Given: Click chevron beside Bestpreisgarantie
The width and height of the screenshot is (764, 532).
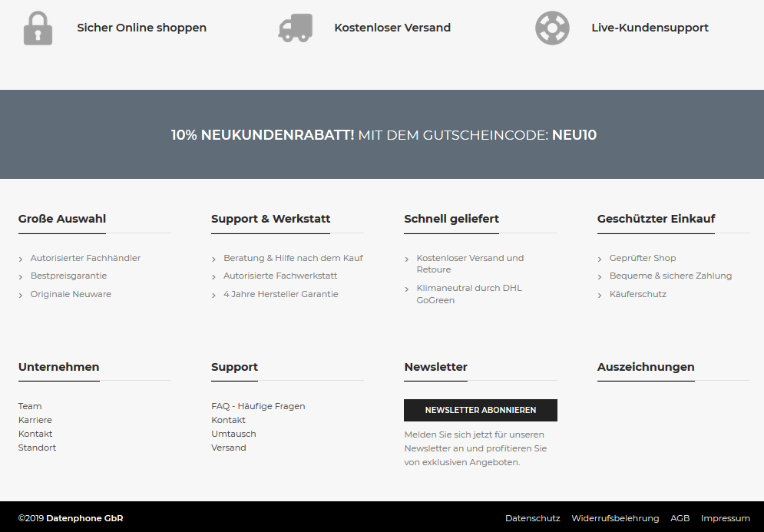Looking at the screenshot, I should click(21, 276).
